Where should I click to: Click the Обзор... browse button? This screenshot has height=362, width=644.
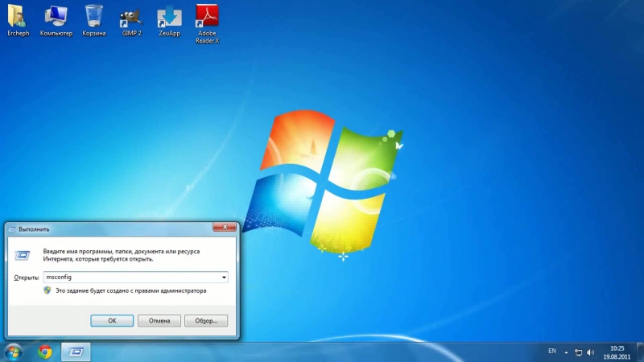pyautogui.click(x=206, y=320)
